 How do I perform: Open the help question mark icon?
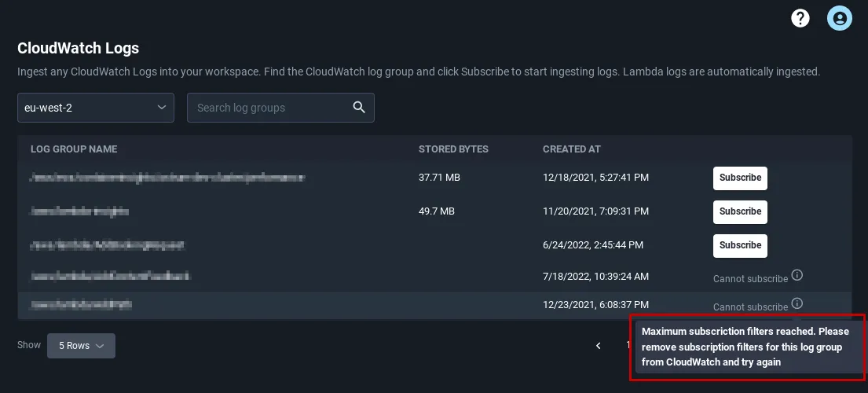coord(800,18)
